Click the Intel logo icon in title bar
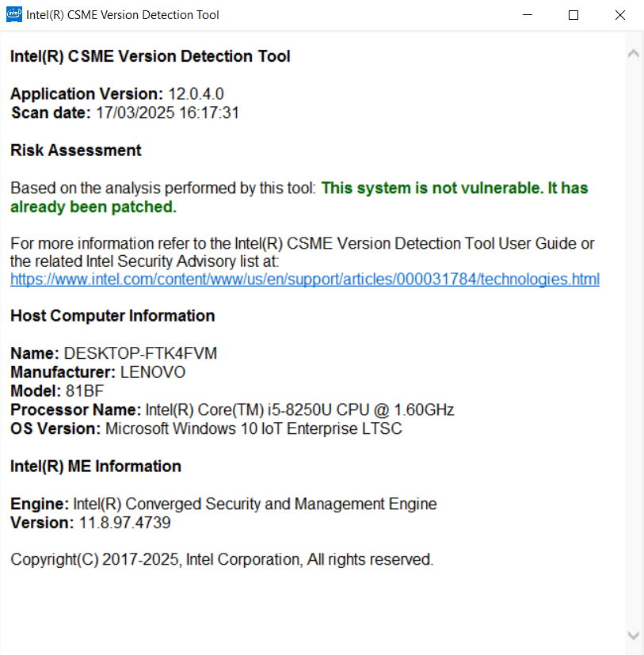 [x=14, y=15]
